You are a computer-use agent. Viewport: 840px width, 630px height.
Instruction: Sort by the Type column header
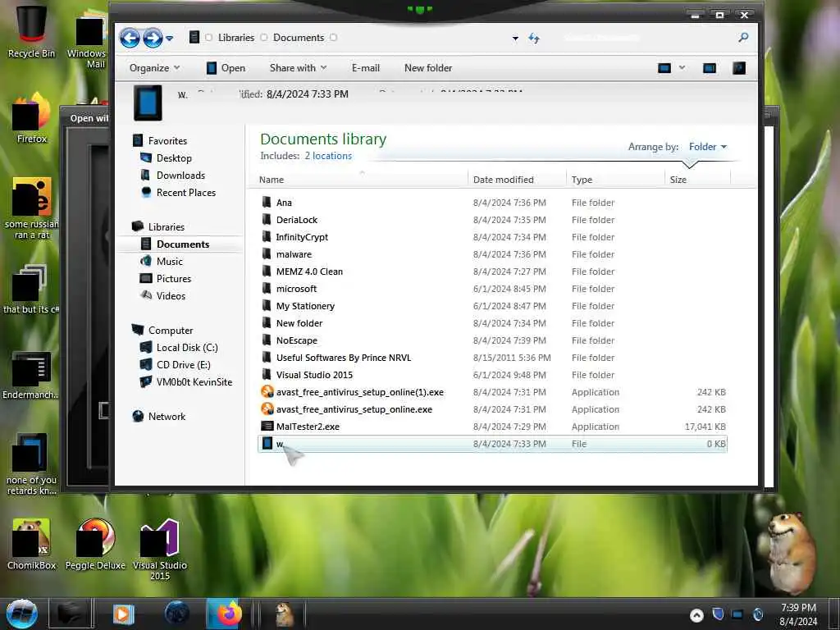[x=615, y=180]
